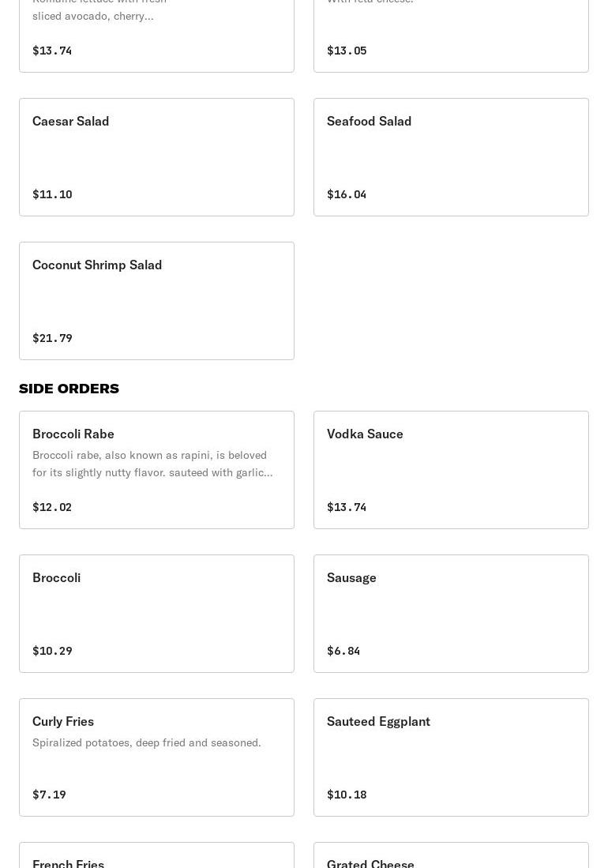Click the $21.79 price label
This screenshot has height=868, width=608.
click(52, 338)
